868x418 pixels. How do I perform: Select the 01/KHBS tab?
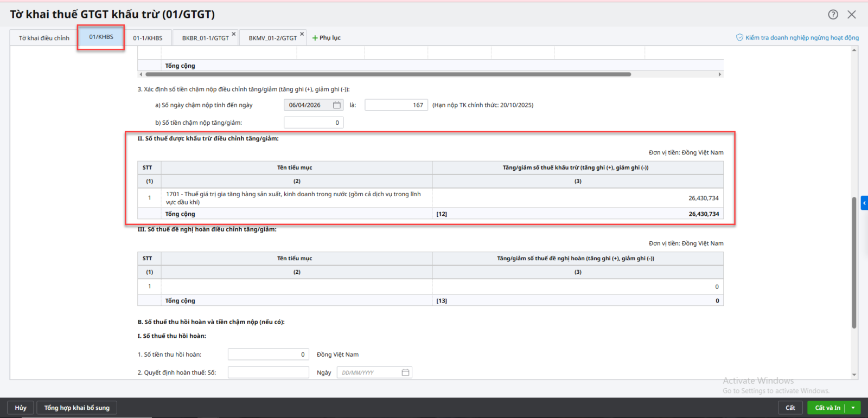point(101,37)
